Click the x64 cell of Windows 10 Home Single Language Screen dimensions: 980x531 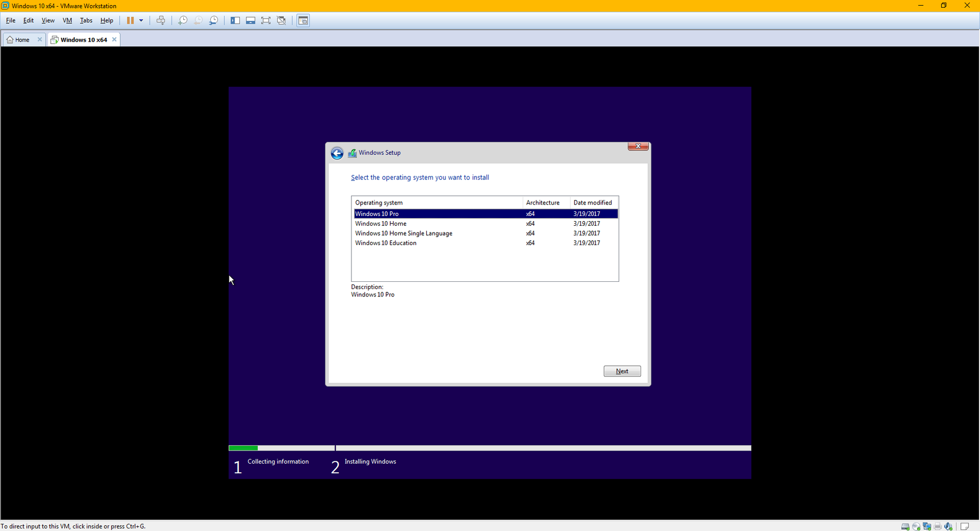(530, 234)
